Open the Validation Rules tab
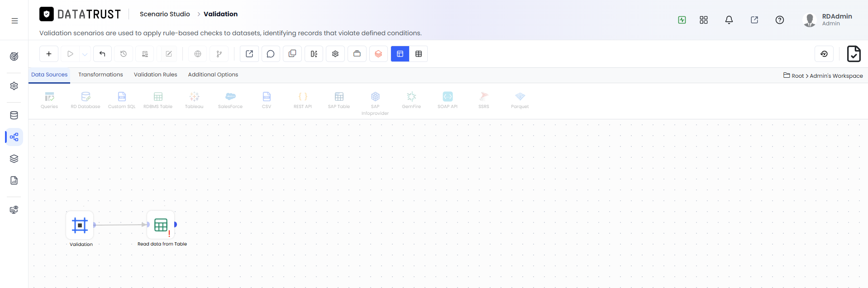The height and width of the screenshot is (288, 868). (x=155, y=75)
